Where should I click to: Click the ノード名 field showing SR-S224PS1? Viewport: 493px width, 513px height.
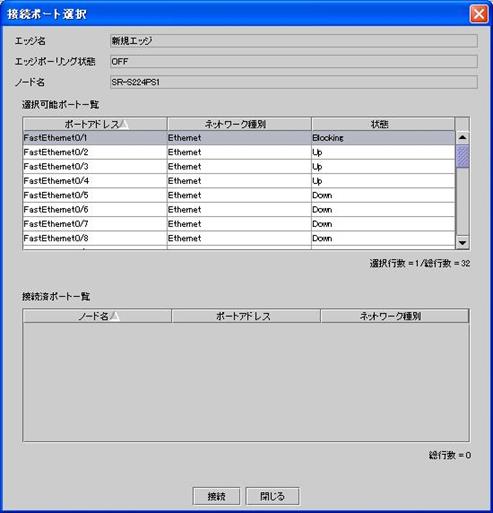(294, 82)
